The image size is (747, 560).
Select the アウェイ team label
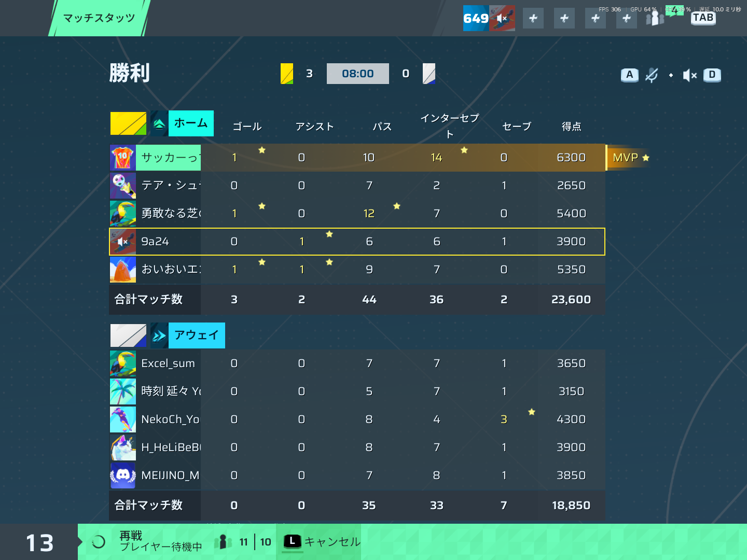click(197, 335)
